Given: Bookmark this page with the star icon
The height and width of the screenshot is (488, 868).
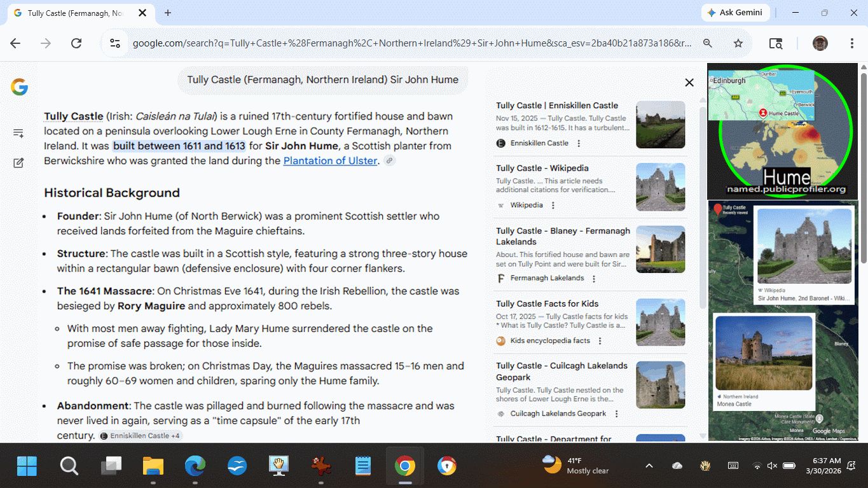Looking at the screenshot, I should point(738,43).
